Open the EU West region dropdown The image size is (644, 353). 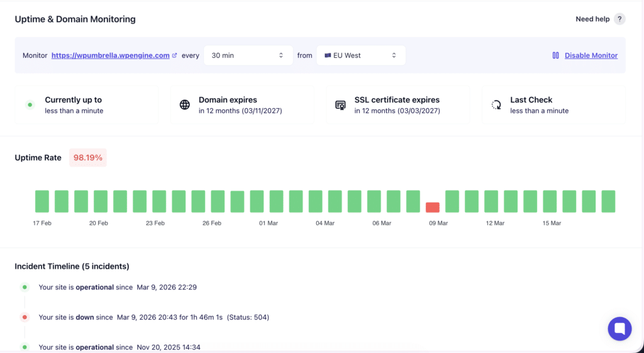[x=360, y=55]
